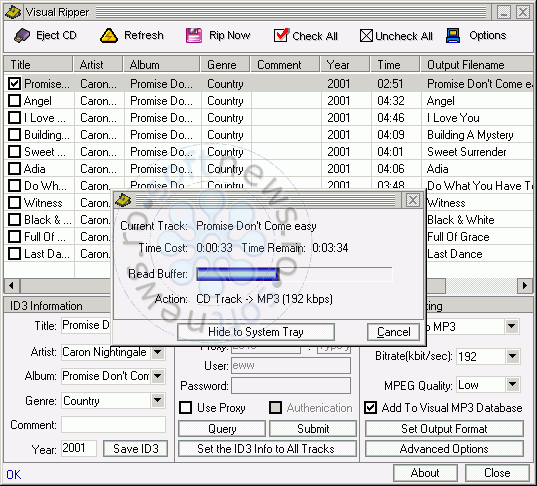Screen dimensions: 537x486
Task: Sort by the Output Filename column header
Action: (x=477, y=64)
